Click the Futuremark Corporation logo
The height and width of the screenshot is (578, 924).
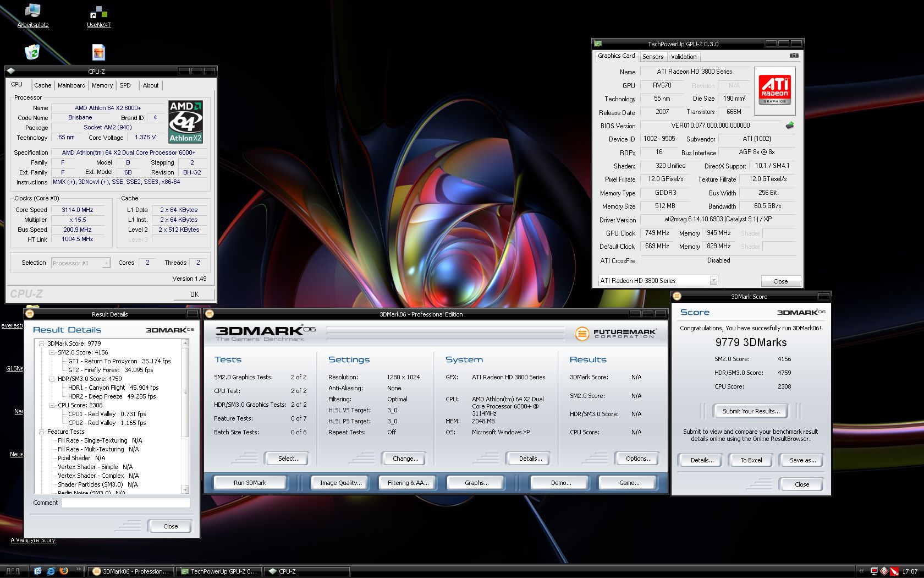click(x=615, y=333)
